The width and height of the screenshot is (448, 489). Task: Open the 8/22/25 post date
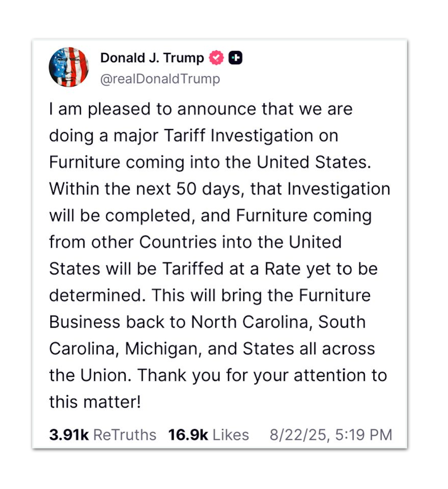[297, 435]
